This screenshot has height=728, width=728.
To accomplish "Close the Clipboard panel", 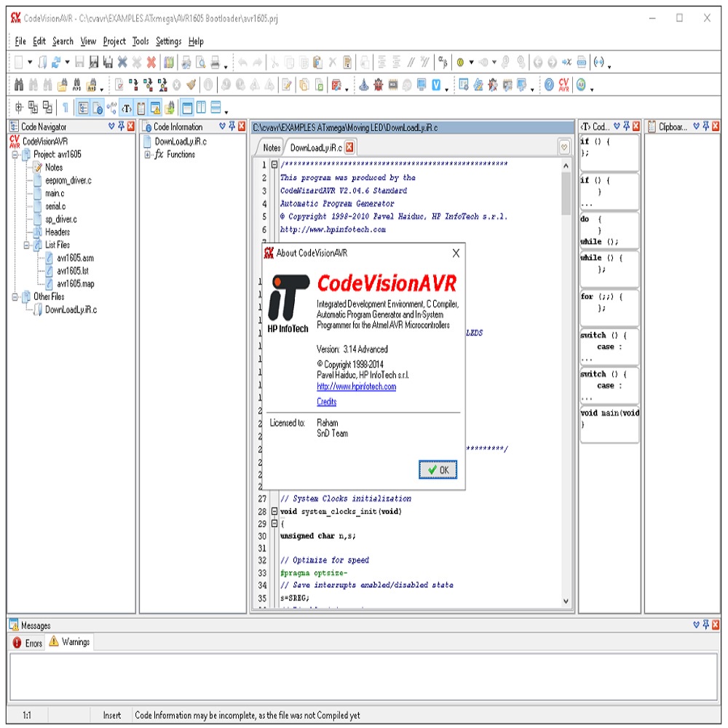I will coord(716,126).
